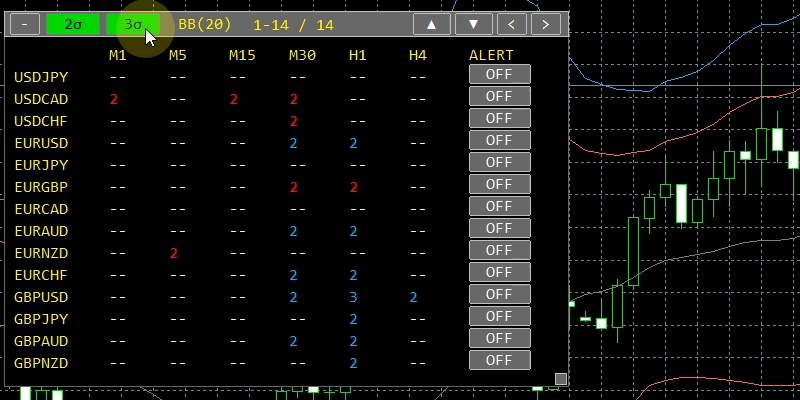The width and height of the screenshot is (800, 400).
Task: Click the M30 timeframe column header
Action: tap(302, 55)
